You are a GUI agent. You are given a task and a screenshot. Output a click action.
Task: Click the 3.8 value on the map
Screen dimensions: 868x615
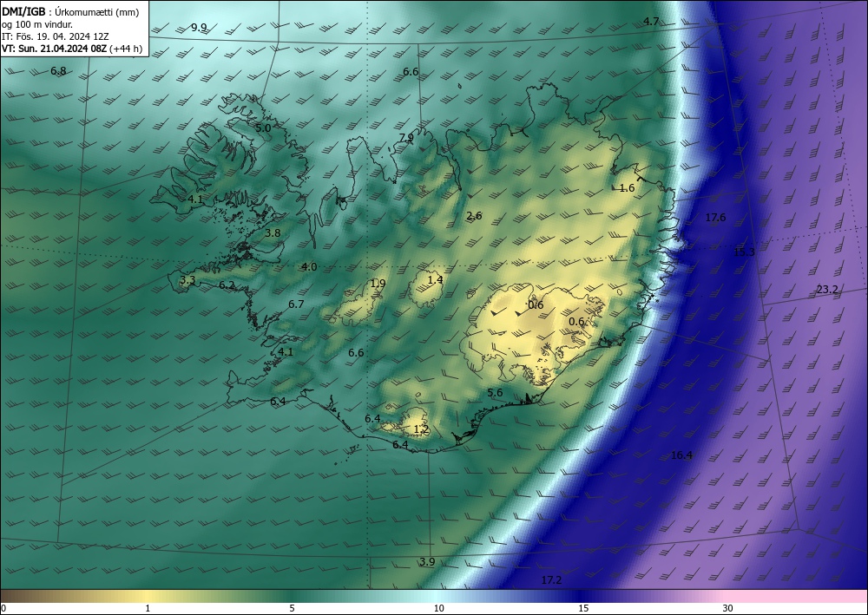[x=273, y=233]
